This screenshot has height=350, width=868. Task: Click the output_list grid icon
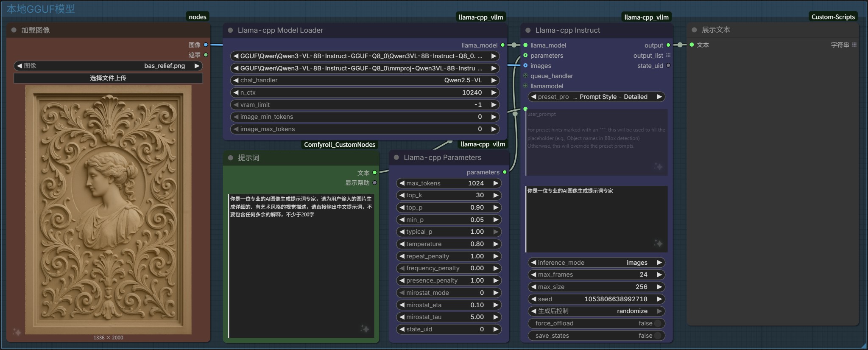(x=668, y=56)
